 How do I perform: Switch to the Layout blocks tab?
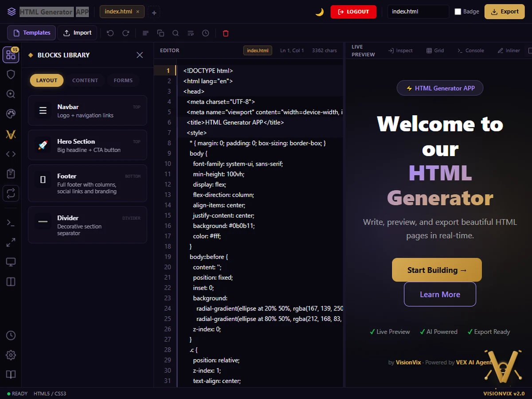pyautogui.click(x=47, y=80)
